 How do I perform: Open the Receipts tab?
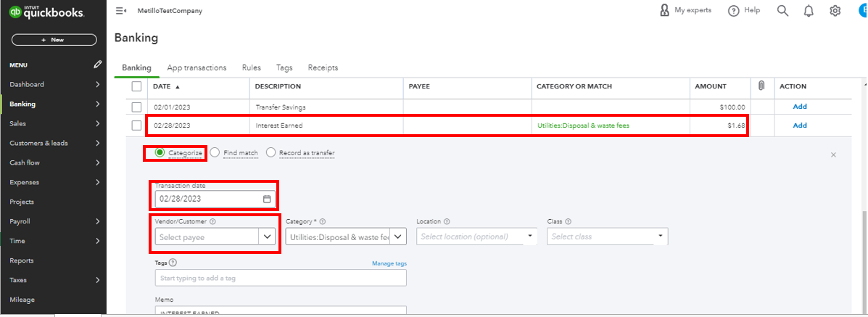pos(323,67)
